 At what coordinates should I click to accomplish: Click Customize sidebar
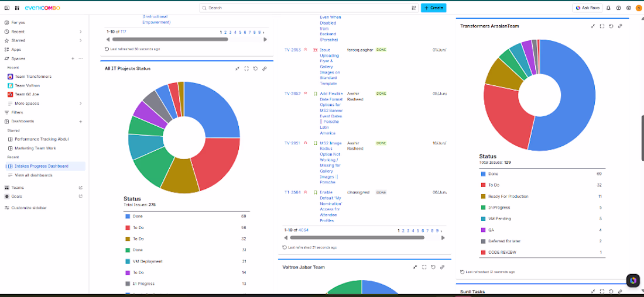click(x=29, y=208)
